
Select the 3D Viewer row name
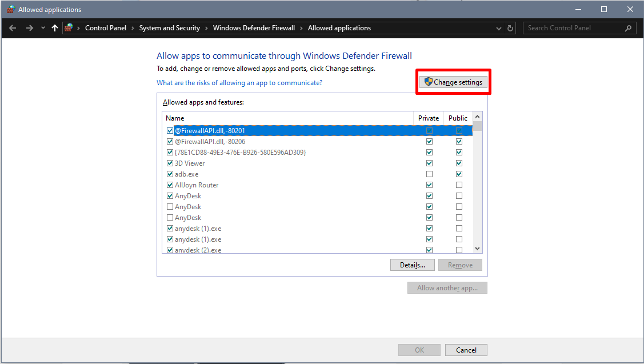190,163
